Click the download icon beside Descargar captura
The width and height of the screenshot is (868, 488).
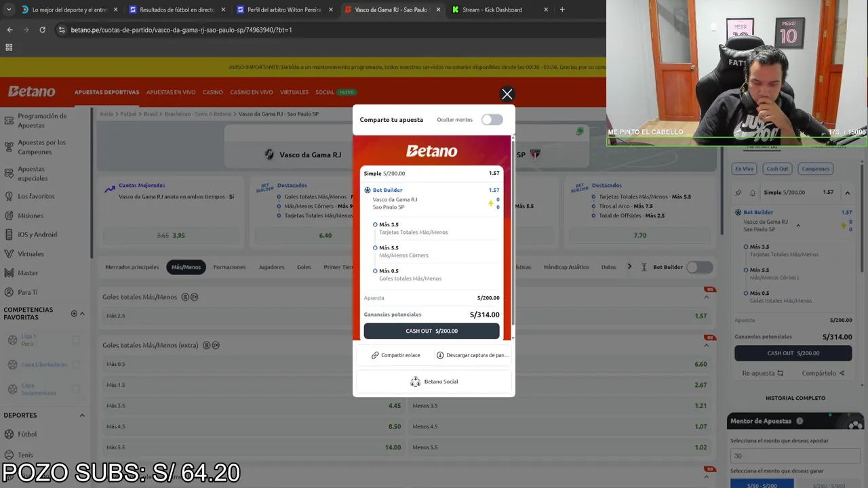coord(440,355)
